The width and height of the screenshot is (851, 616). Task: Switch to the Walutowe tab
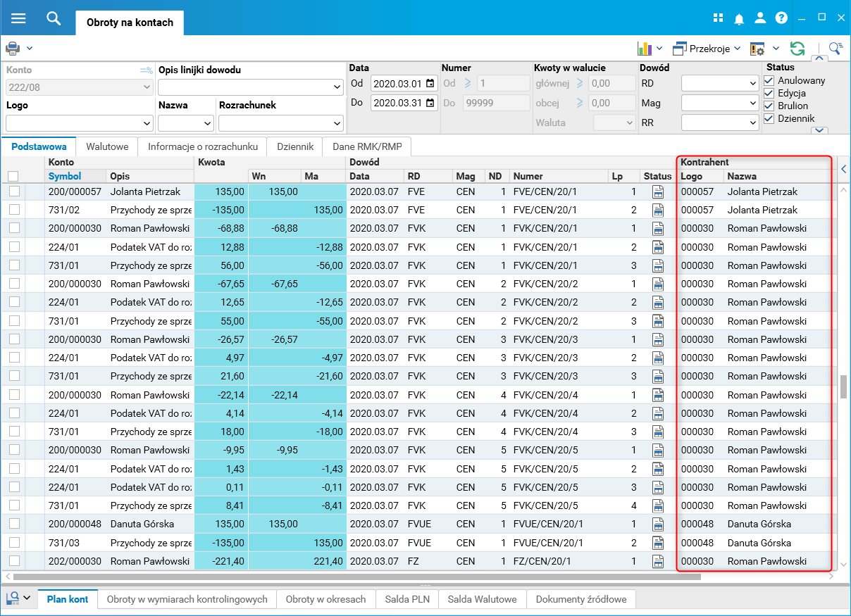tap(107, 146)
